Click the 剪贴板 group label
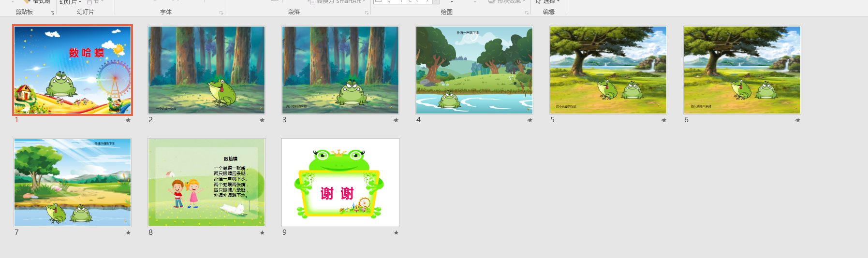 [24, 12]
